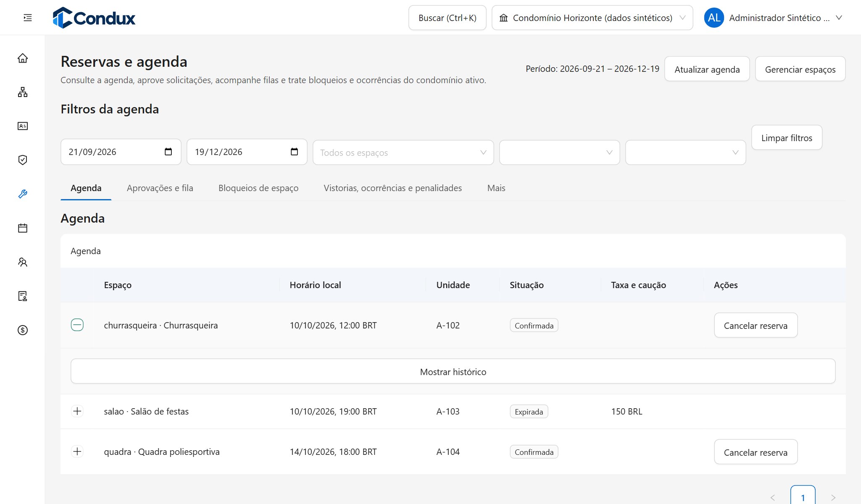
Task: Switch to Aprovações e fila tab
Action: click(x=160, y=188)
